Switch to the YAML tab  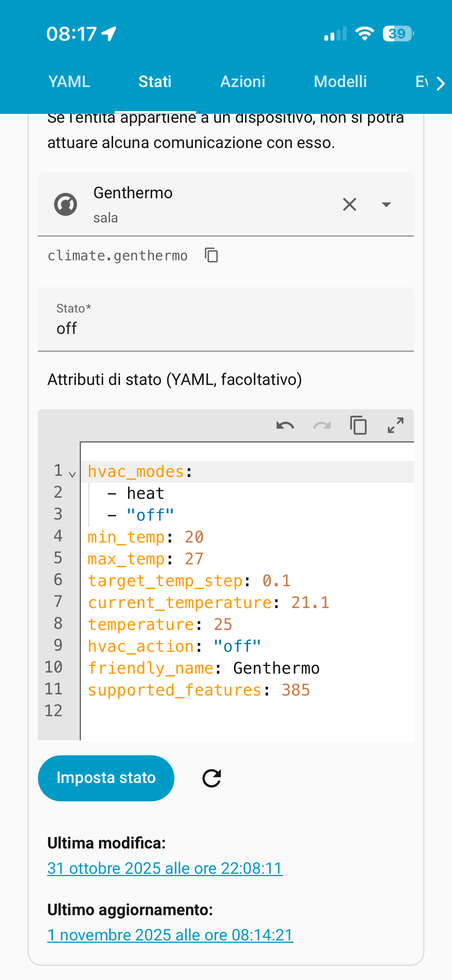pos(69,82)
